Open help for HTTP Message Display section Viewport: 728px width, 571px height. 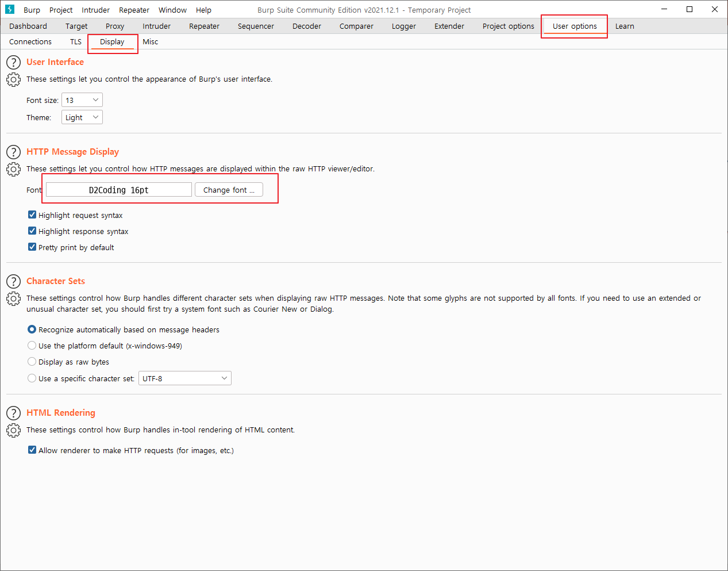(13, 152)
